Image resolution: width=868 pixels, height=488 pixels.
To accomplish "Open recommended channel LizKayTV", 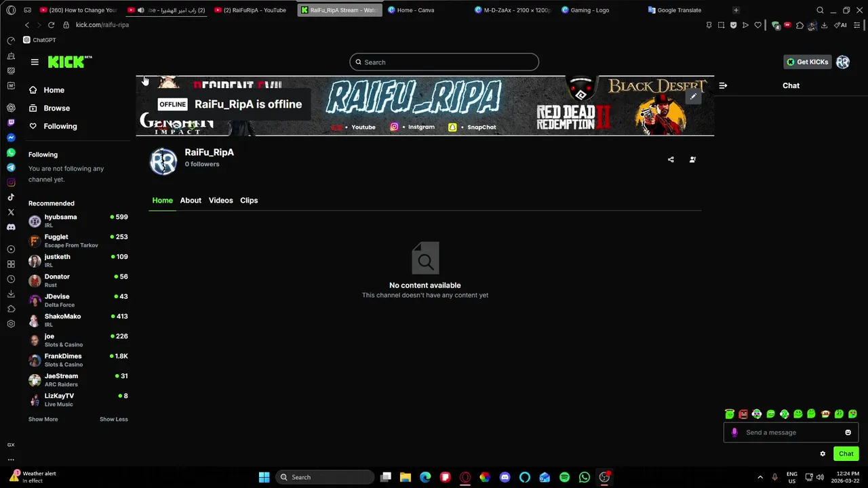I will click(x=78, y=400).
